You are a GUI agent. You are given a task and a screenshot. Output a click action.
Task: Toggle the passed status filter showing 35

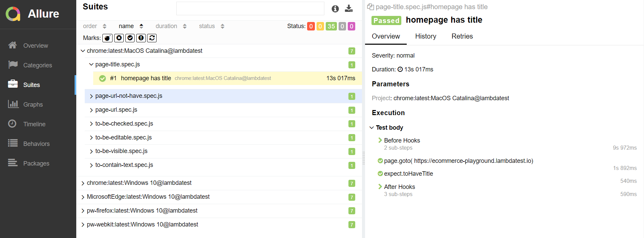pos(331,26)
